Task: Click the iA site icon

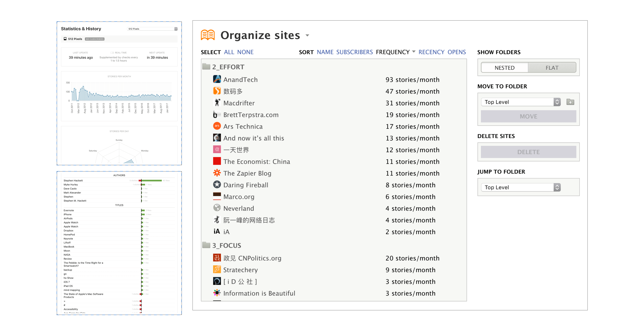Action: (x=216, y=232)
